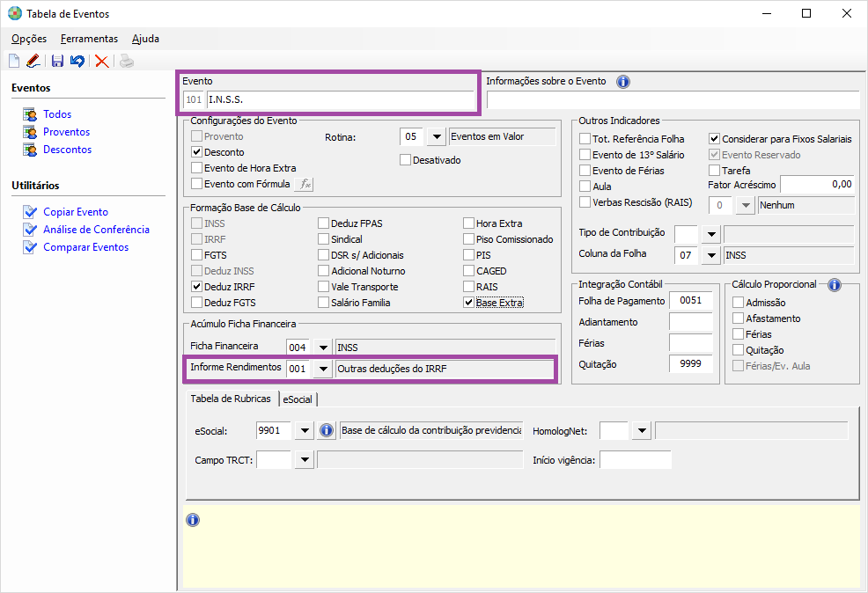This screenshot has width=868, height=593.
Task: Enable the Evento de Férias checkbox
Action: [x=585, y=171]
